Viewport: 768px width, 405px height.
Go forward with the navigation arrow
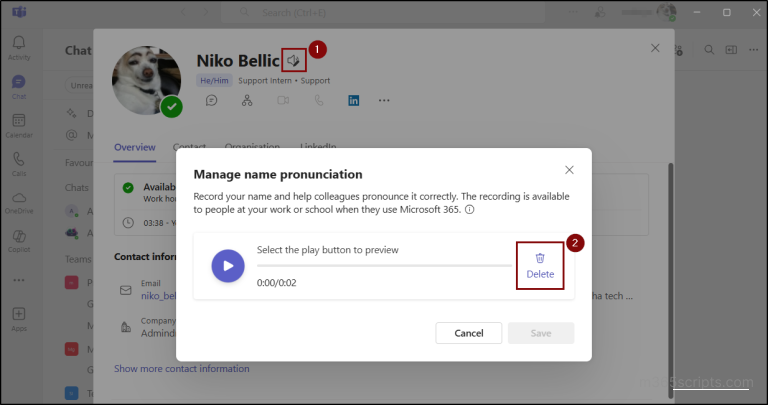[205, 12]
